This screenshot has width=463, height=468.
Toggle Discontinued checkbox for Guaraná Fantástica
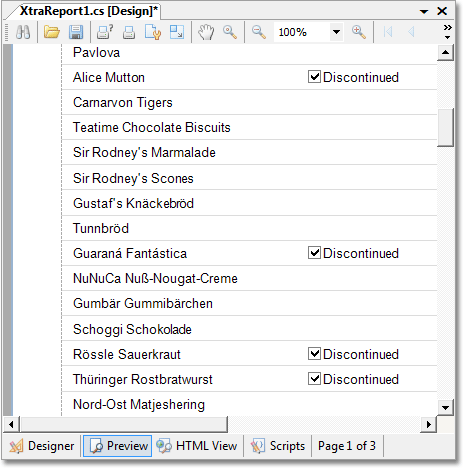point(314,253)
